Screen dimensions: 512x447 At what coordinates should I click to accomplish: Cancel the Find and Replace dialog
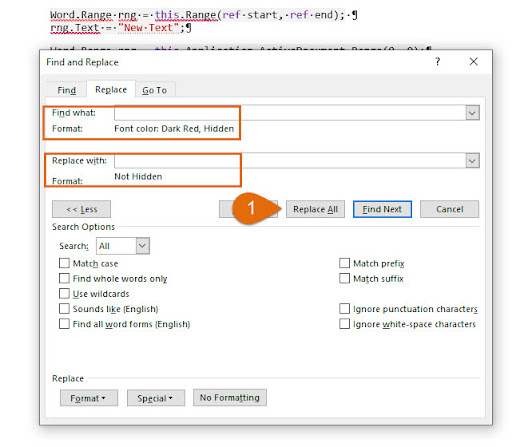click(x=450, y=209)
